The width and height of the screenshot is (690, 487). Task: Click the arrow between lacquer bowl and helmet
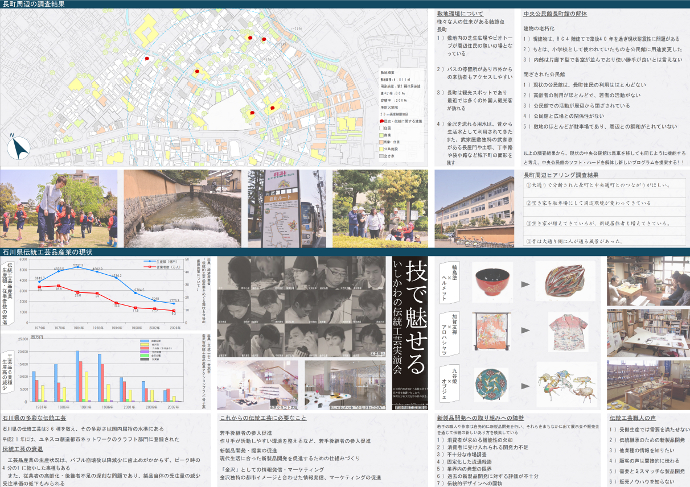click(525, 284)
